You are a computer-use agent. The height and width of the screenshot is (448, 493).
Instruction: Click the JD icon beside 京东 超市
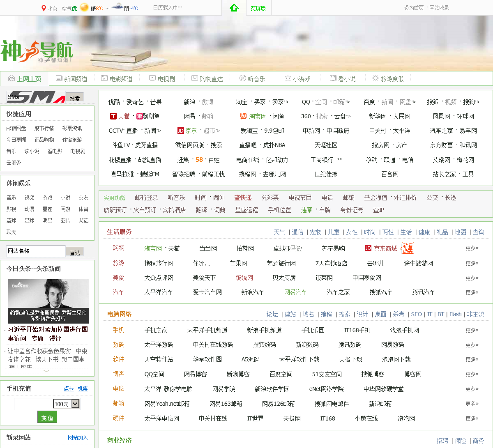click(x=180, y=131)
